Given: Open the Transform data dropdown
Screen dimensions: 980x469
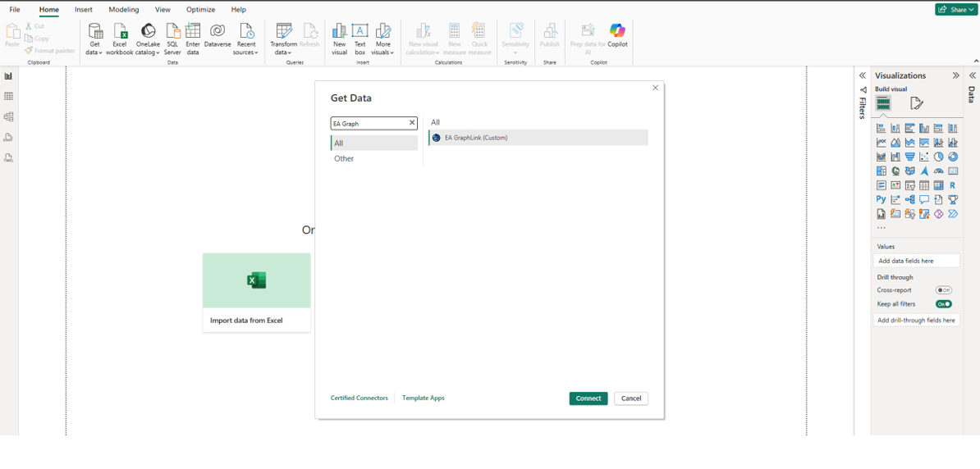Looking at the screenshot, I should (x=284, y=52).
